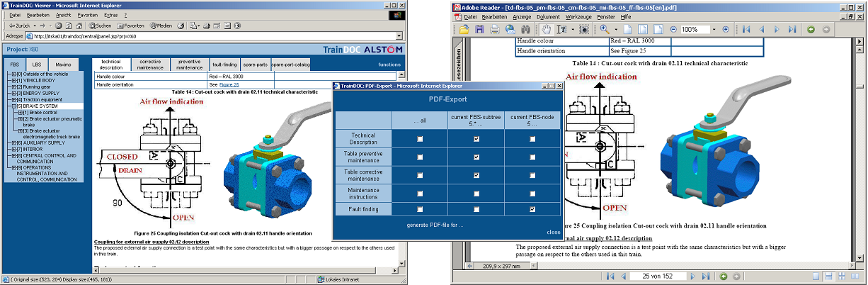Switch to Maximo tab in left panel

(63, 65)
